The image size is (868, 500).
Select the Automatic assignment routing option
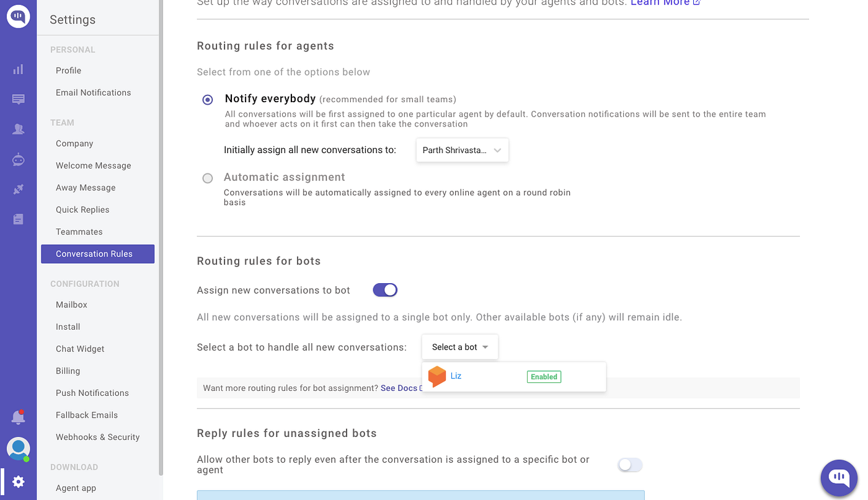tap(207, 178)
